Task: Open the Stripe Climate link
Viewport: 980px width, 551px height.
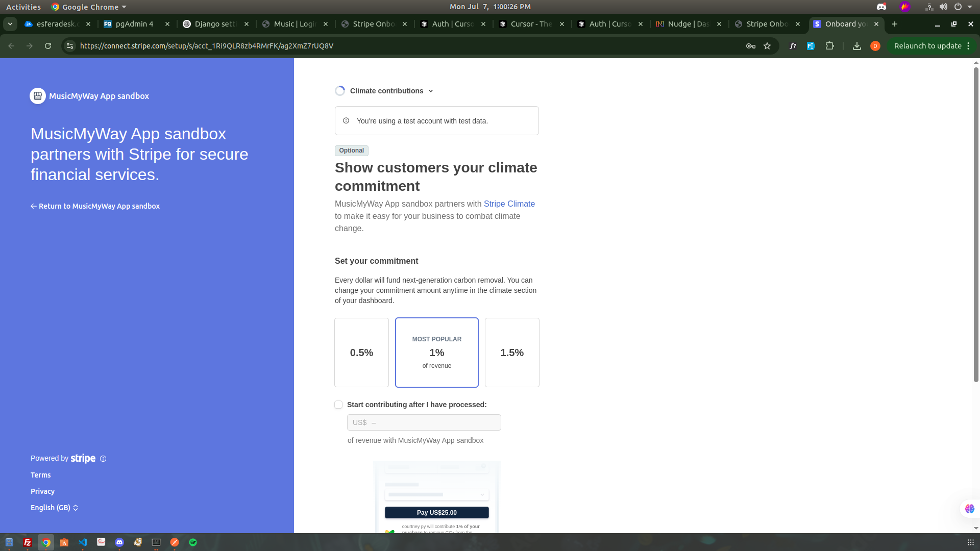Action: pos(509,204)
